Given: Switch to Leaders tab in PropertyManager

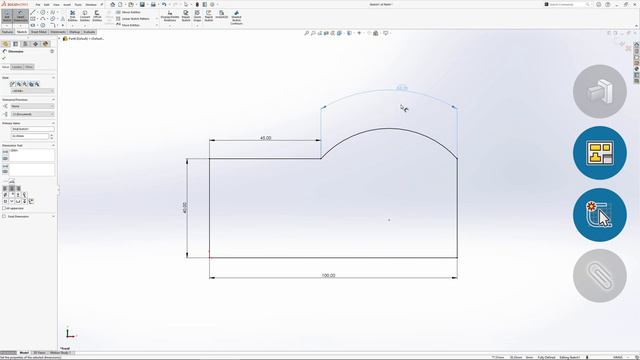Looking at the screenshot, I should tap(17, 67).
